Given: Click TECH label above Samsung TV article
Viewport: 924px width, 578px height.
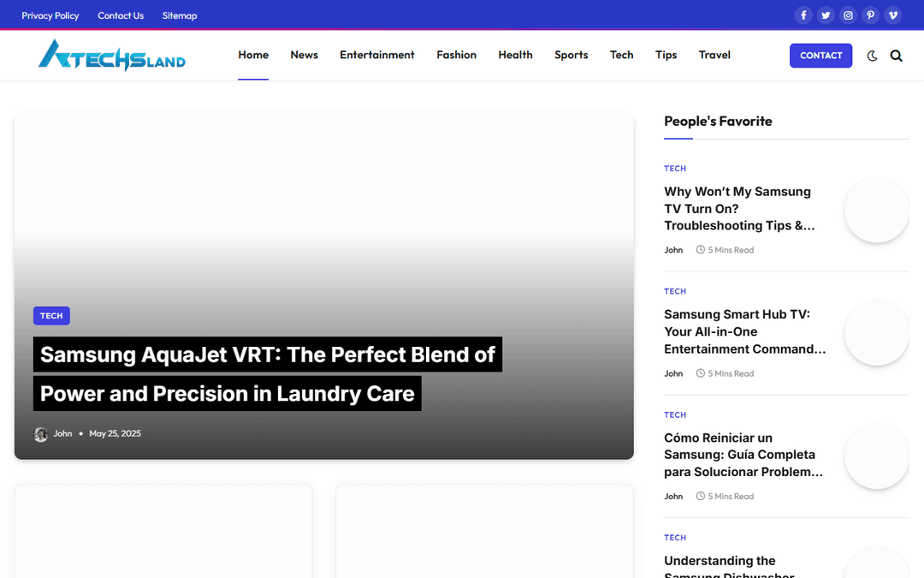Looking at the screenshot, I should click(x=675, y=169).
